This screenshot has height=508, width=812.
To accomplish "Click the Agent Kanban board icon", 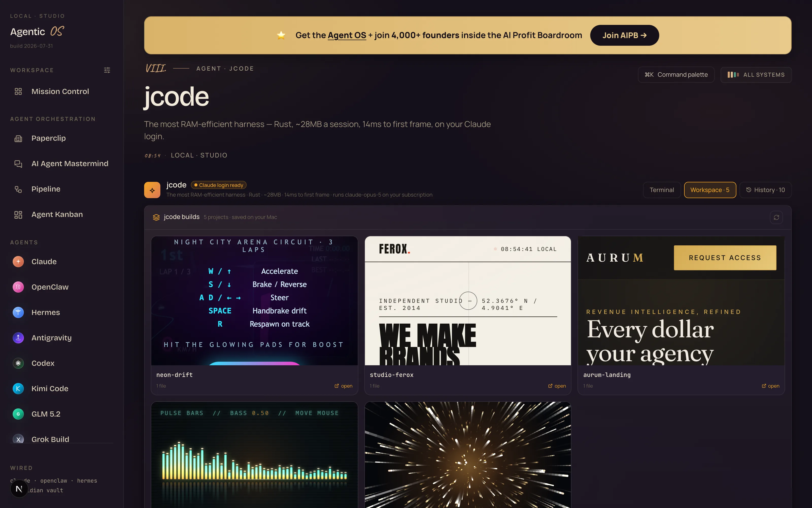I will coord(18,215).
